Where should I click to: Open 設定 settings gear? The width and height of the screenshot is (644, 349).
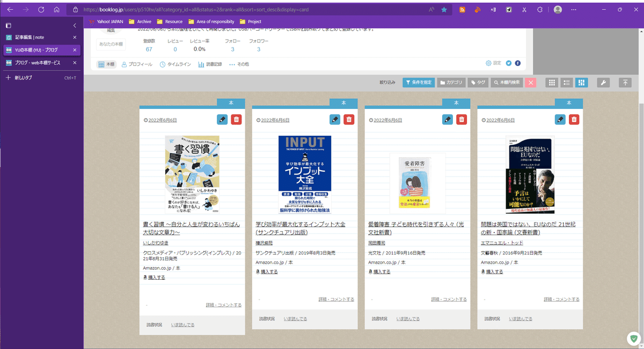(493, 63)
